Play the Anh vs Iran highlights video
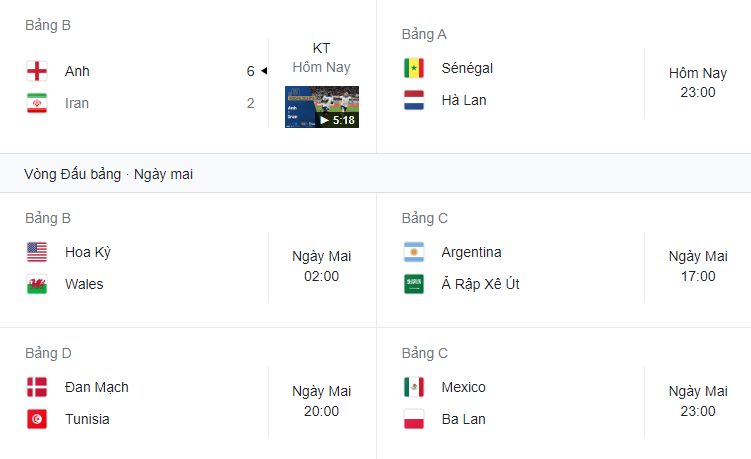 coord(322,107)
